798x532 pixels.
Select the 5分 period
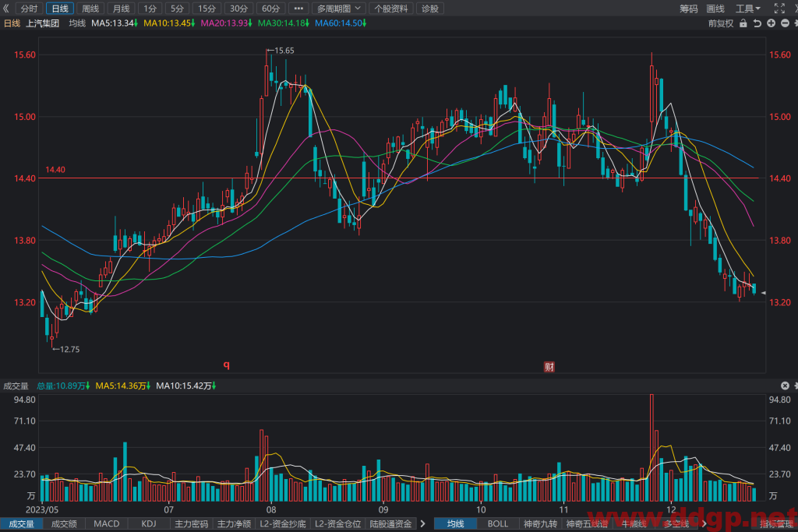click(x=177, y=8)
